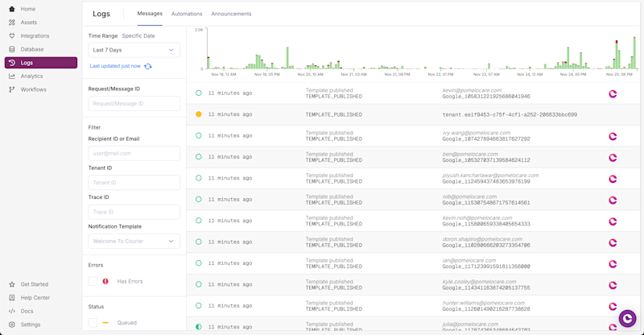The height and width of the screenshot is (335, 644).
Task: Click Courier icon in ian@pomelocare.com row
Action: [613, 264]
